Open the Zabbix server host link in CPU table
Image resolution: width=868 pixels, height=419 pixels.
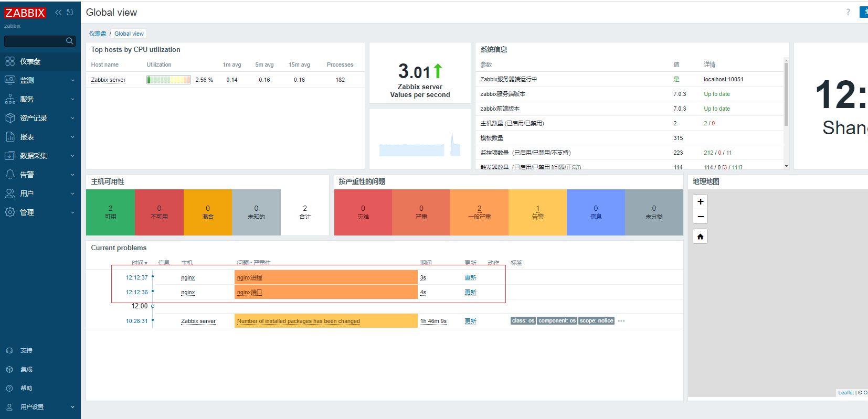(108, 80)
